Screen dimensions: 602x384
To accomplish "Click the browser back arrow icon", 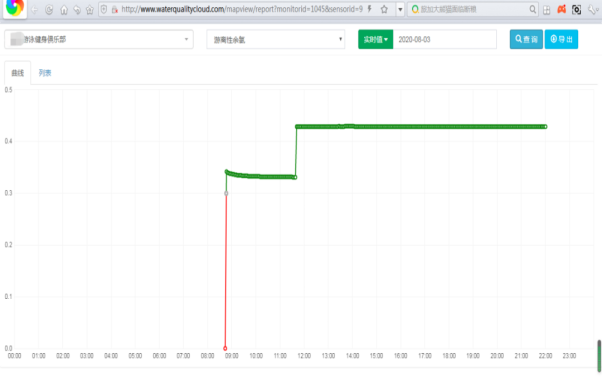I will pyautogui.click(x=35, y=10).
